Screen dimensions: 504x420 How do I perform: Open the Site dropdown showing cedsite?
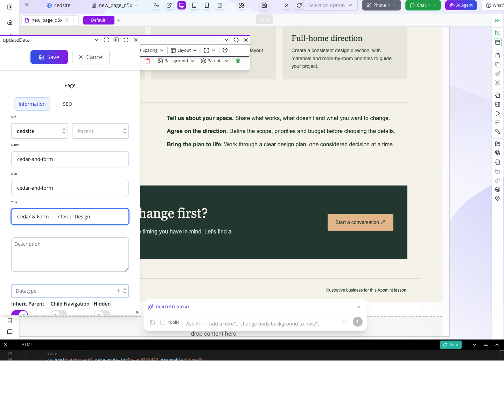point(40,131)
